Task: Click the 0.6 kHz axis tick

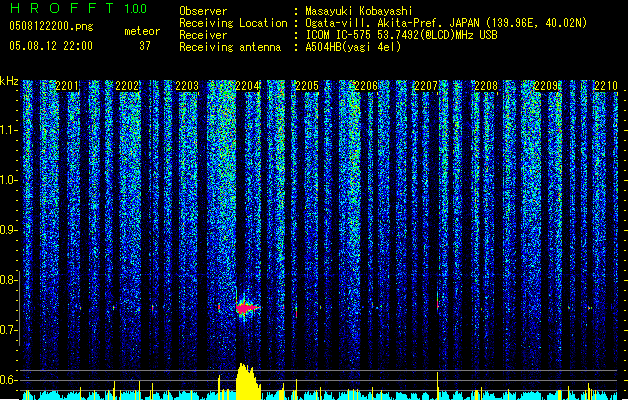Action: [9, 380]
